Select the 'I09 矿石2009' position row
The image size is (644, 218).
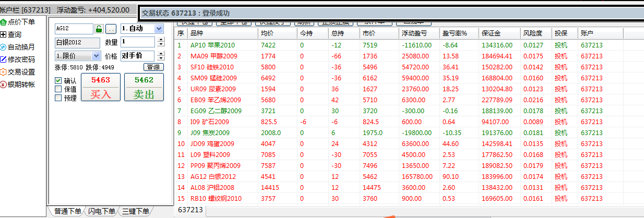[400, 122]
